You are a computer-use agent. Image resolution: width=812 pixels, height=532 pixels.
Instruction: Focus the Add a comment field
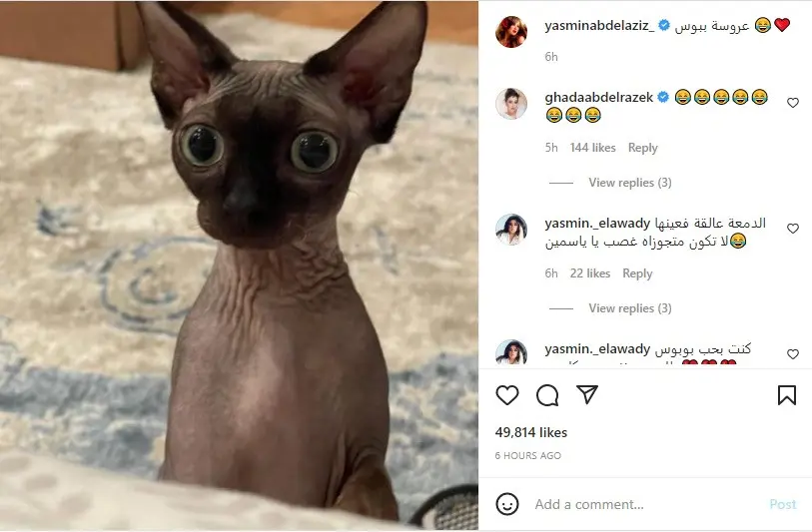[x=647, y=504]
